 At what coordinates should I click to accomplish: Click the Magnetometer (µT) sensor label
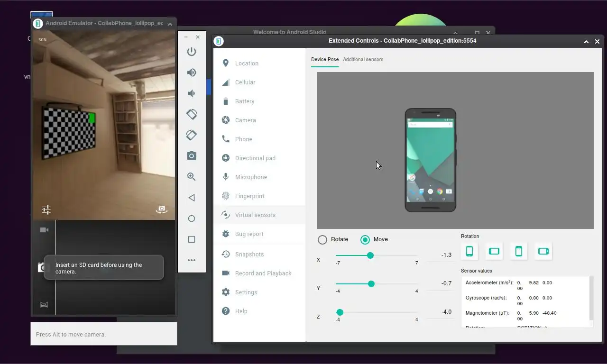487,313
